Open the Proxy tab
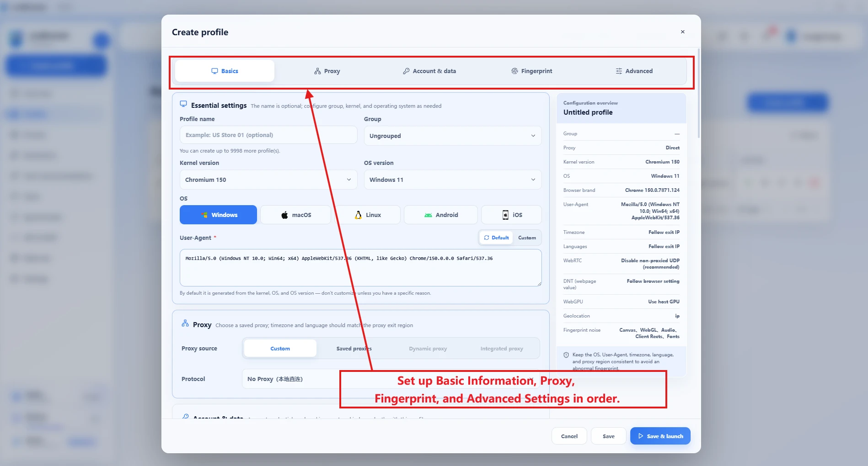Image resolution: width=868 pixels, height=466 pixels. [x=327, y=71]
